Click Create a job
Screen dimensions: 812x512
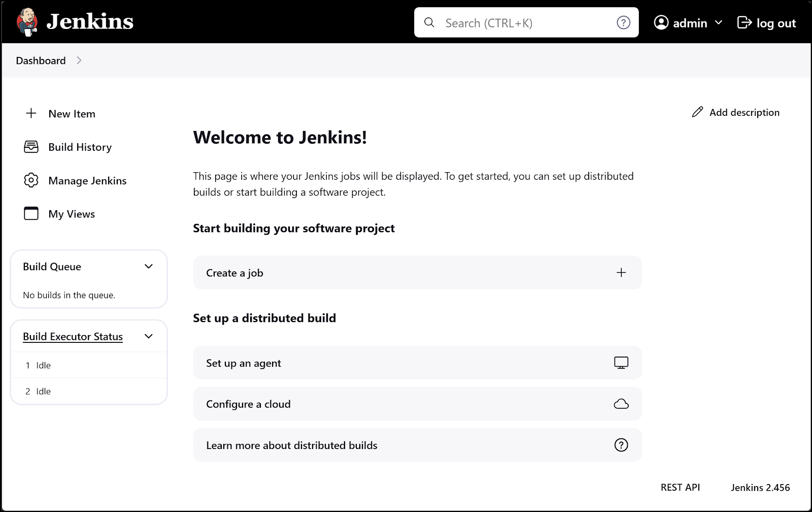417,273
